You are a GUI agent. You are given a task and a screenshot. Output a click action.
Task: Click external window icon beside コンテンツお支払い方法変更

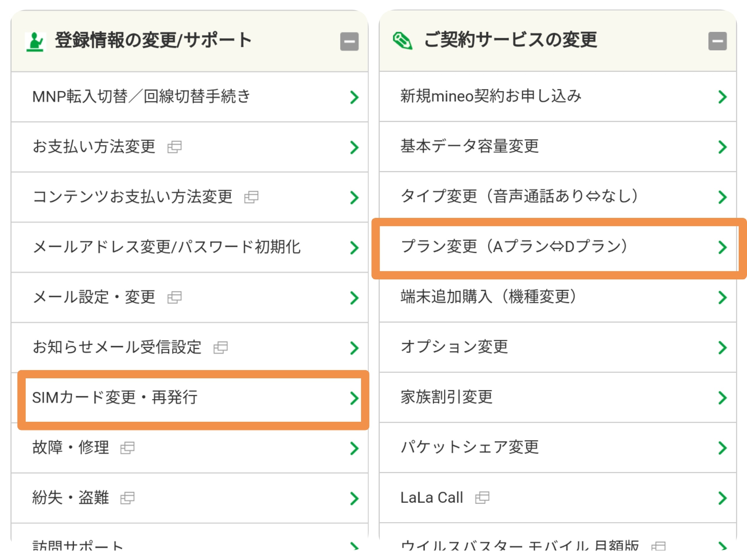coord(251,197)
